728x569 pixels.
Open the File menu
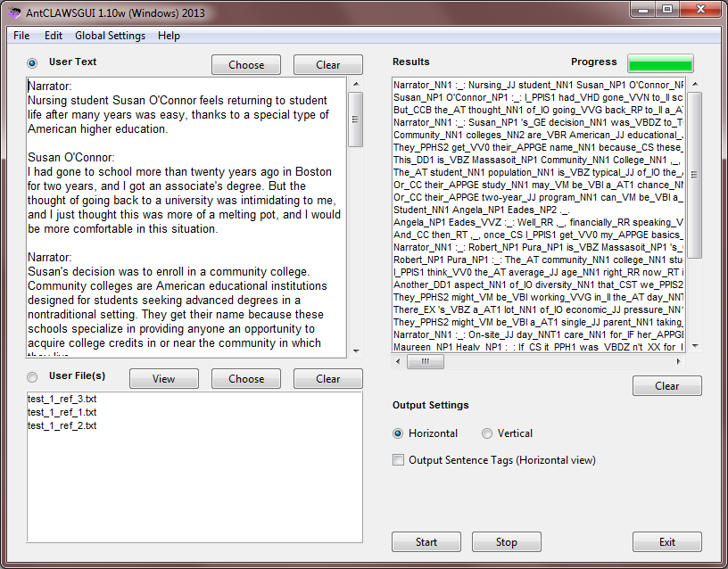[x=21, y=36]
